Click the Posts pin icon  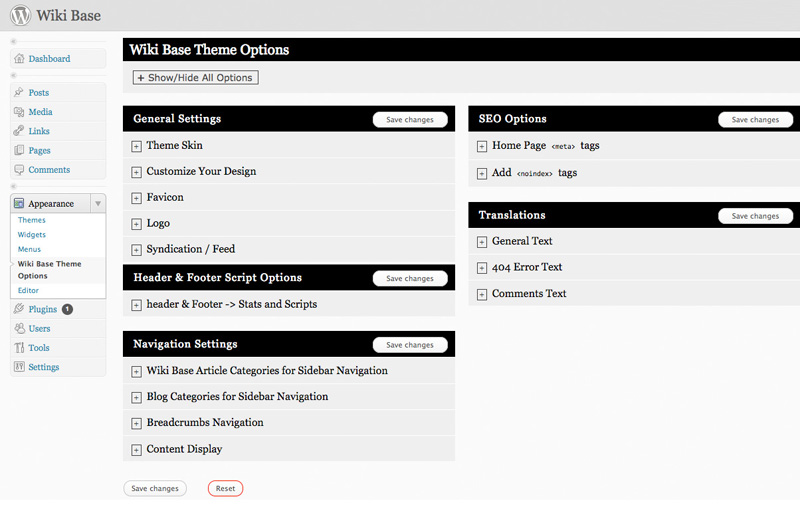tap(19, 92)
